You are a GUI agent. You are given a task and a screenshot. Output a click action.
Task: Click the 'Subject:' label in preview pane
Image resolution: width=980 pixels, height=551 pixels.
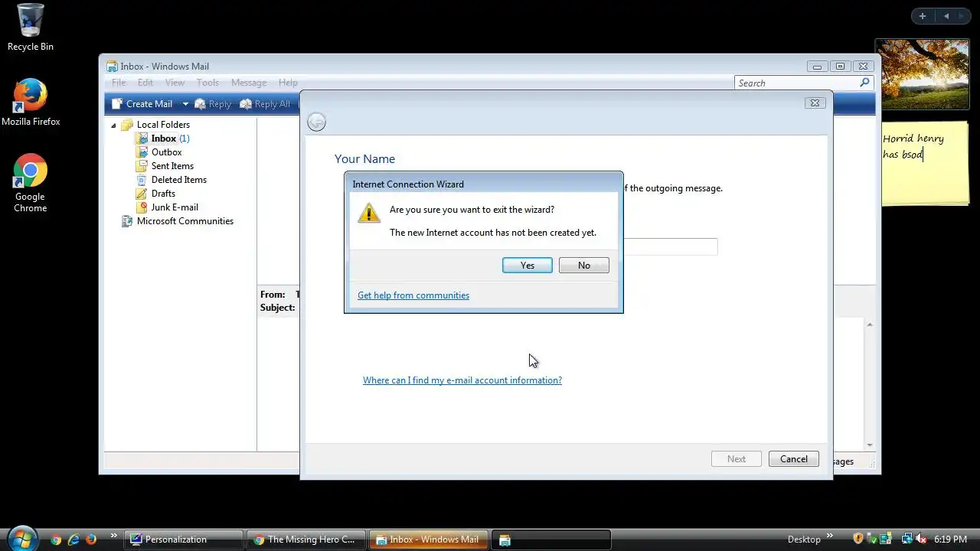point(277,308)
